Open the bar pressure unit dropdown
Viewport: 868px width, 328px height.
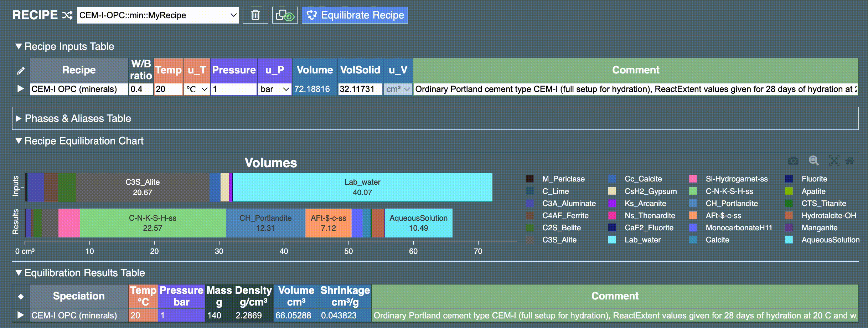[274, 89]
